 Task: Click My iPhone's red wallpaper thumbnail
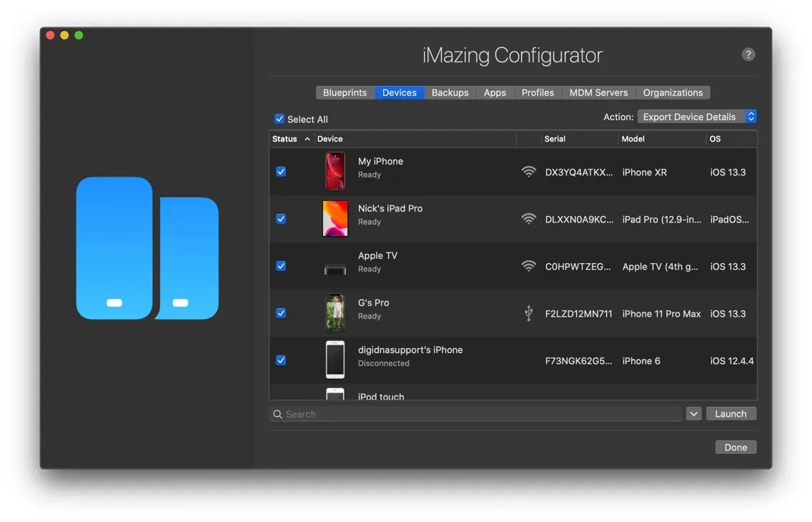pyautogui.click(x=335, y=171)
